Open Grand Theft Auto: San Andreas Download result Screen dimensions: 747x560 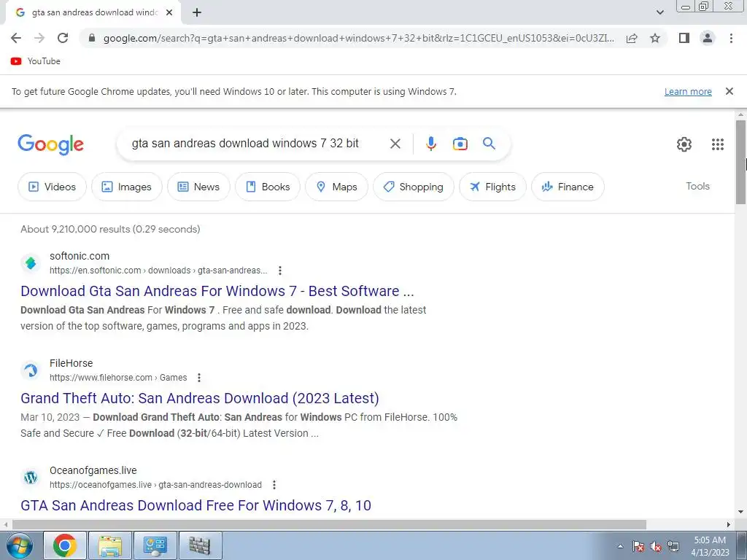(200, 398)
